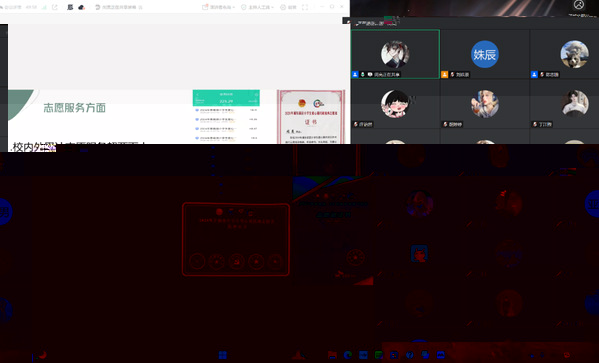Click the orange user badge under 姝辰
Viewport: 599px width, 363px height.
point(444,75)
